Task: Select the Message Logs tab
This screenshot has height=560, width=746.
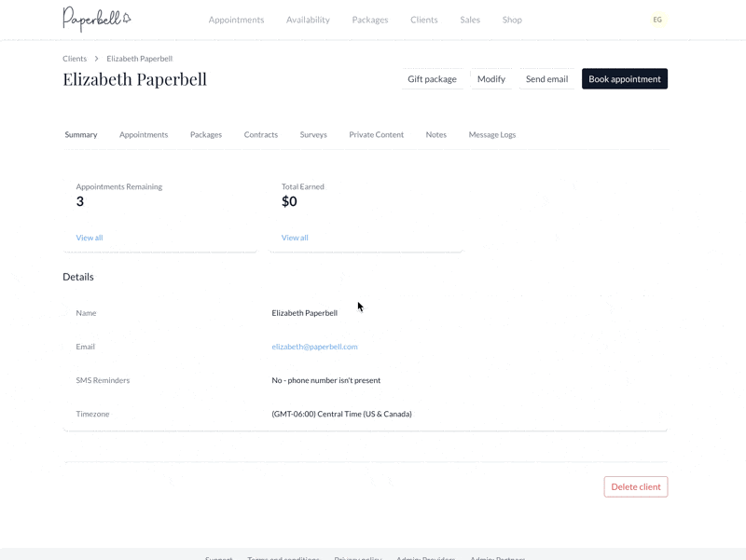Action: pyautogui.click(x=491, y=135)
